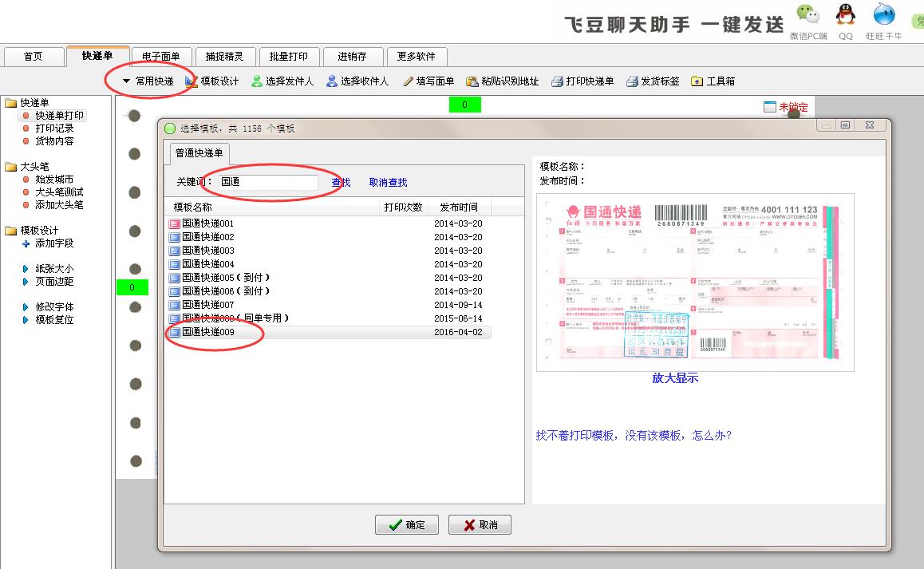Select the 国通快递006（到付） row

click(x=329, y=291)
